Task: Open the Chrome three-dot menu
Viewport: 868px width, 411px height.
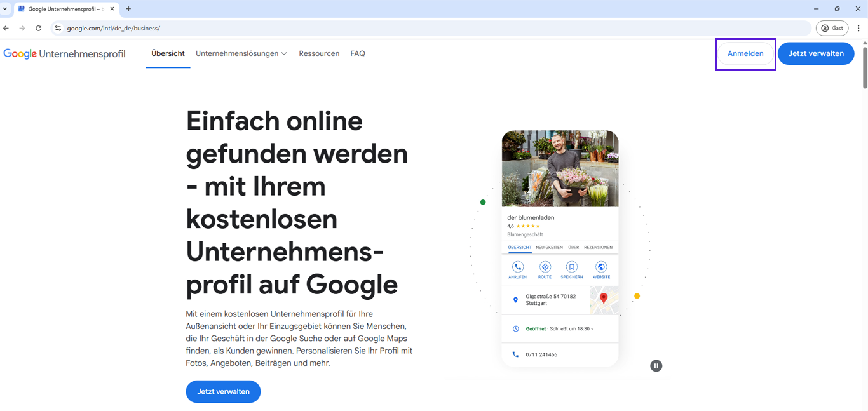Action: [858, 28]
